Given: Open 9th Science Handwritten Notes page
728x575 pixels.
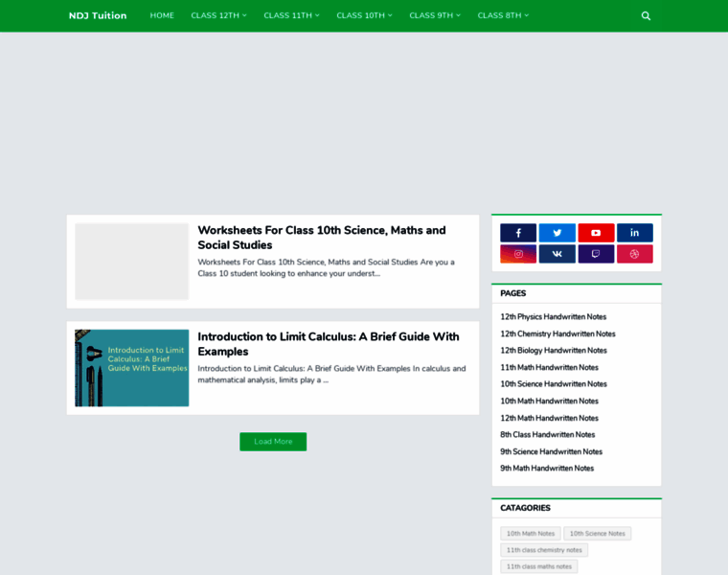Looking at the screenshot, I should 551,451.
